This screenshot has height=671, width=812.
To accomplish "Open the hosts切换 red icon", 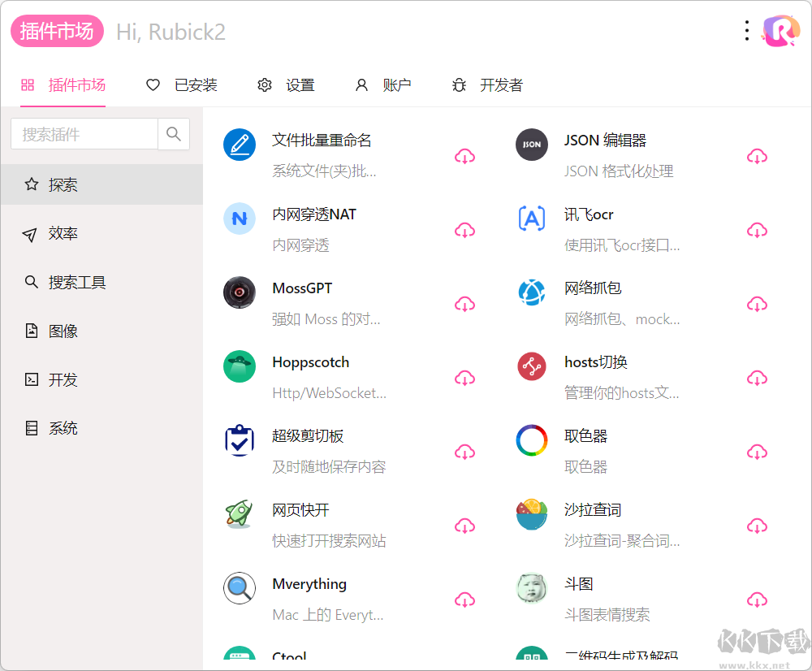I will (x=531, y=366).
